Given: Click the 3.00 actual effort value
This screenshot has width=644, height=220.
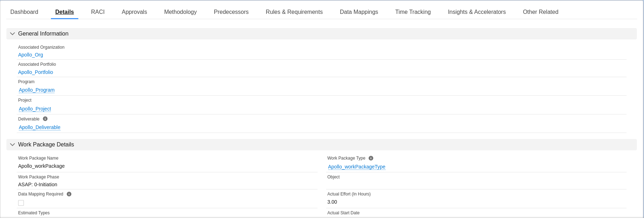Looking at the screenshot, I should pyautogui.click(x=332, y=202).
